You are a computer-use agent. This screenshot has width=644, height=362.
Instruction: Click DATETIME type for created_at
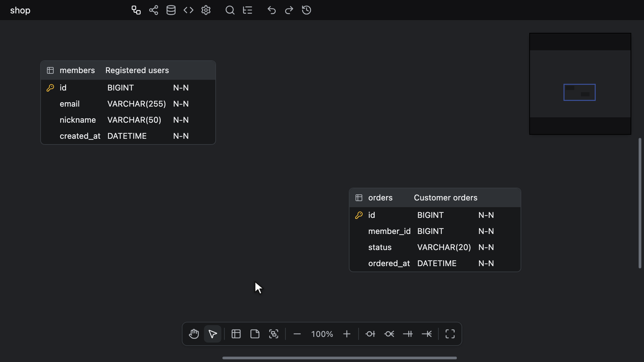coord(127,136)
